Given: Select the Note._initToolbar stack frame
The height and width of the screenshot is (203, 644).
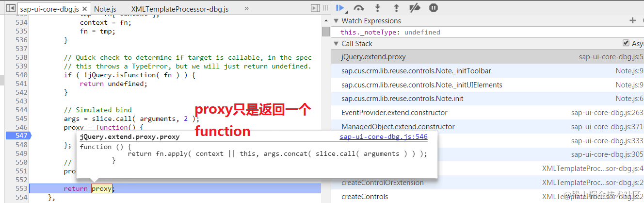Looking at the screenshot, I should pyautogui.click(x=487, y=71).
